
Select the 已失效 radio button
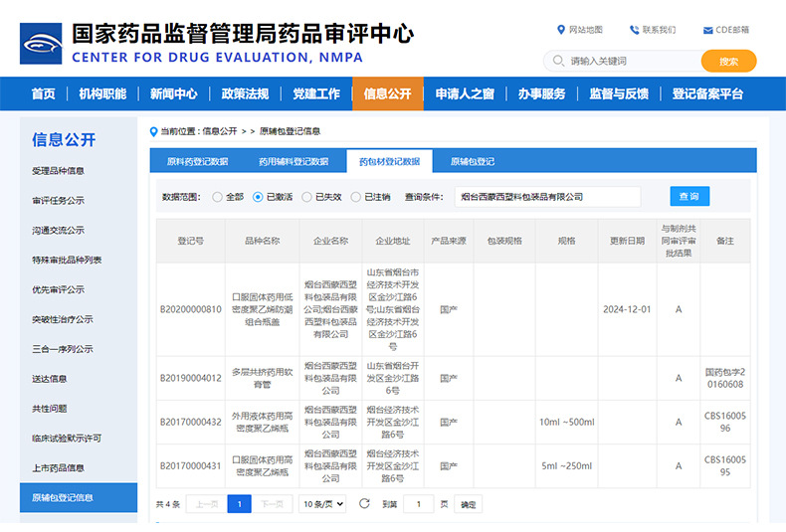(x=306, y=197)
